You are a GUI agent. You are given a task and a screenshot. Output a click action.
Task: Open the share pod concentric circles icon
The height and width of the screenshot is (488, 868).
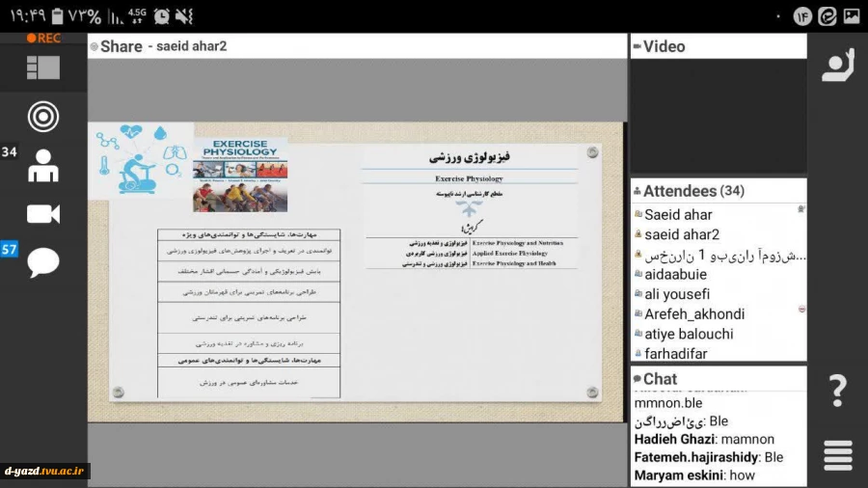[42, 117]
